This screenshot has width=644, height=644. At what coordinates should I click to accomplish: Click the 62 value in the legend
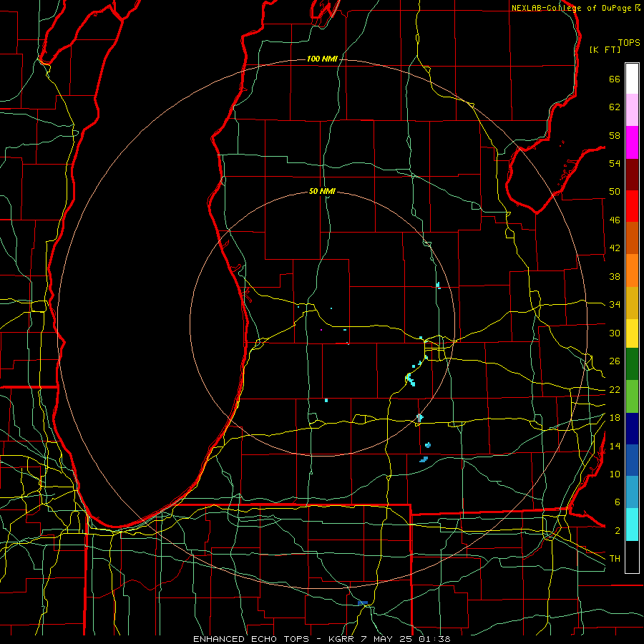(615, 107)
